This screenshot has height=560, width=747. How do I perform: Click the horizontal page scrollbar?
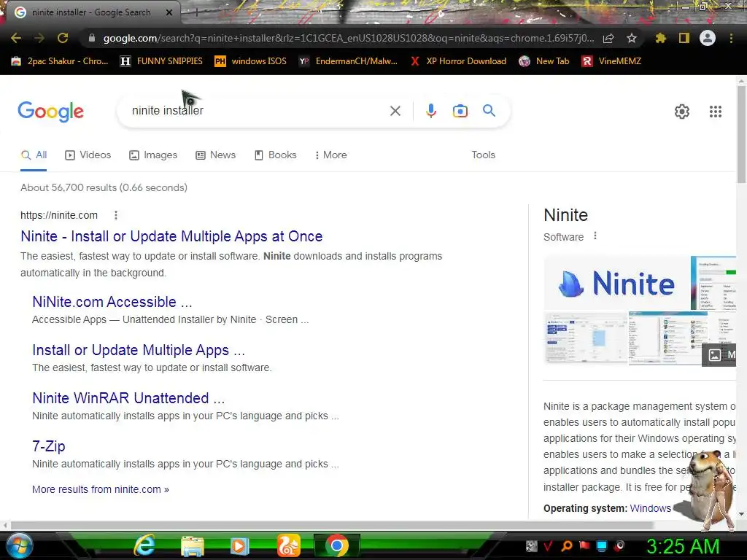(332, 525)
